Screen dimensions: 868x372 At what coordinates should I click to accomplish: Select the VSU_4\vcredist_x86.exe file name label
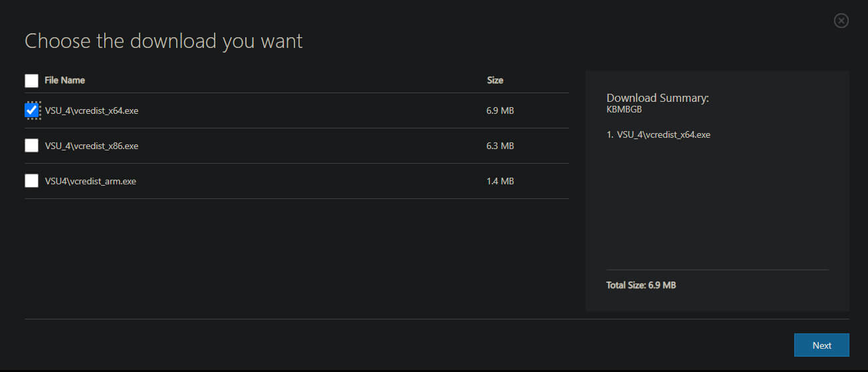click(x=92, y=146)
